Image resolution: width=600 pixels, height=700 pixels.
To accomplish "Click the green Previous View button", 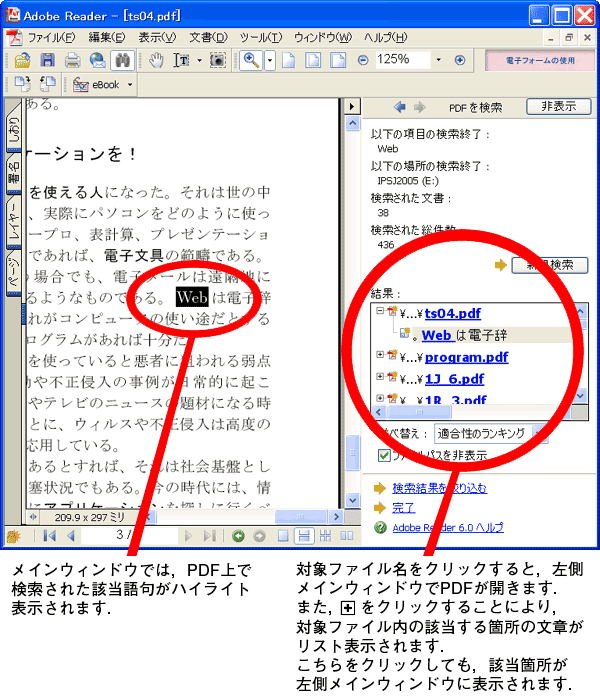I will 238,535.
